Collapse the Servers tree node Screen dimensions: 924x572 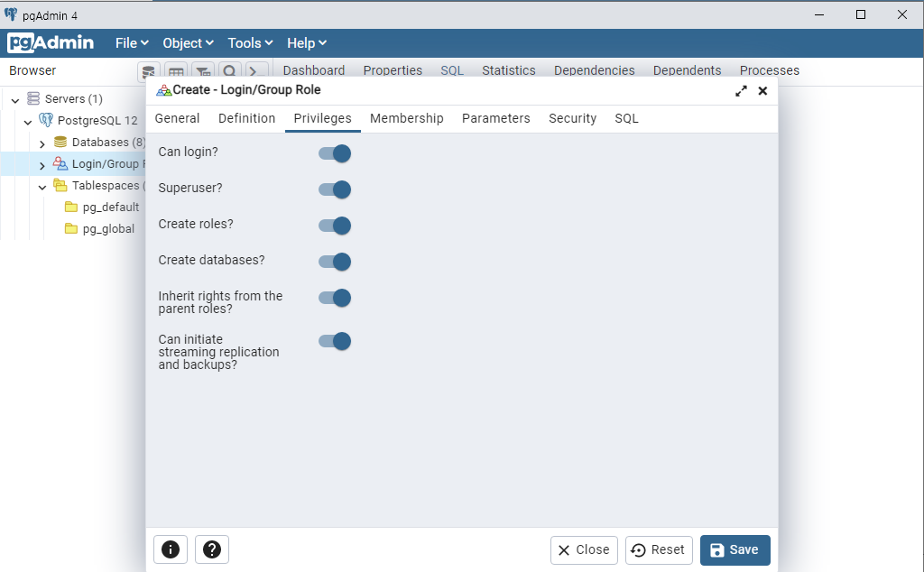click(x=15, y=99)
